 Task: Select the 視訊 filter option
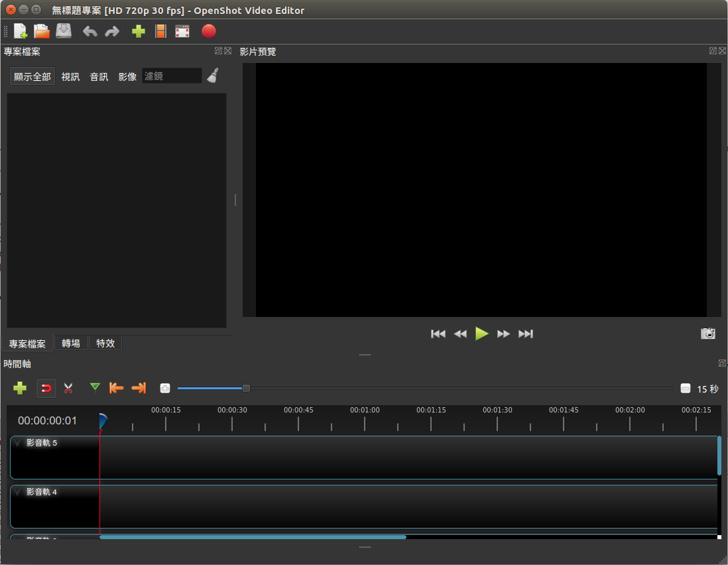pos(70,76)
